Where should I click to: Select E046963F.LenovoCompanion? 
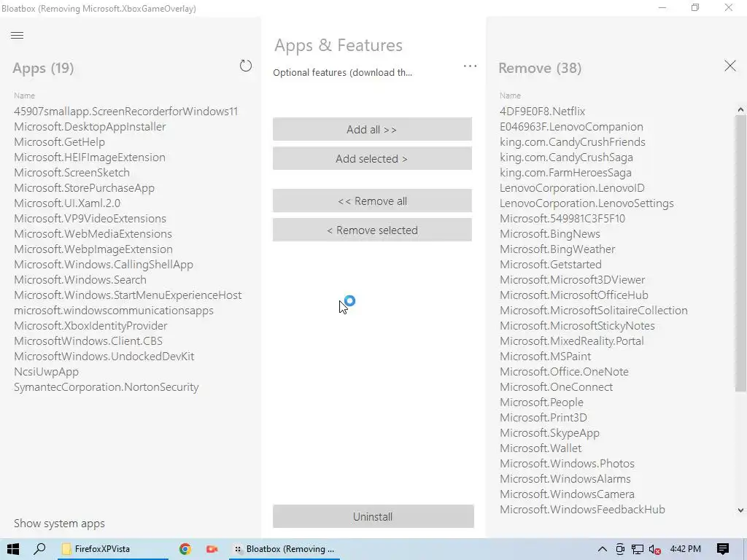(x=571, y=127)
